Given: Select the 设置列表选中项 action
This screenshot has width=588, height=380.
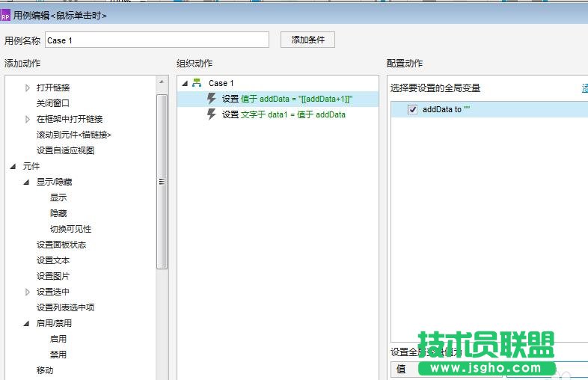Looking at the screenshot, I should coord(65,307).
